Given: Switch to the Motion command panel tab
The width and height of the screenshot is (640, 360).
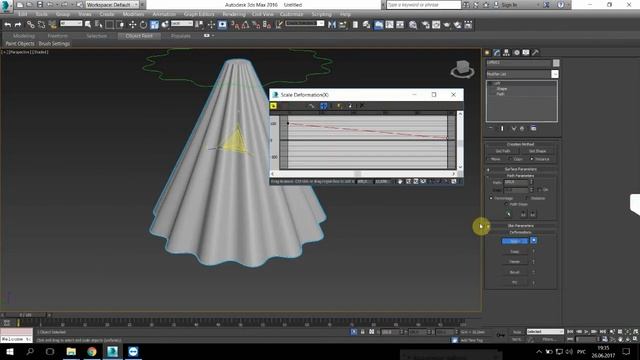Looking at the screenshot, I should (516, 53).
